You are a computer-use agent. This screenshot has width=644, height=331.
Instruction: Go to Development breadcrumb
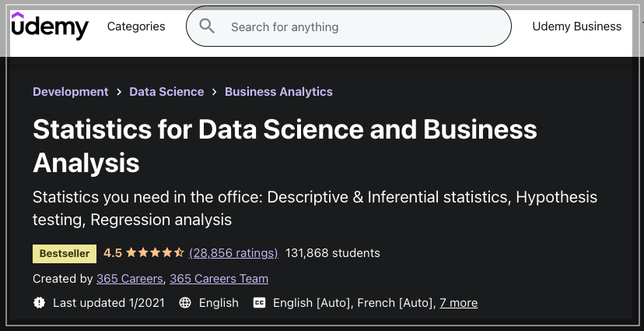point(71,92)
